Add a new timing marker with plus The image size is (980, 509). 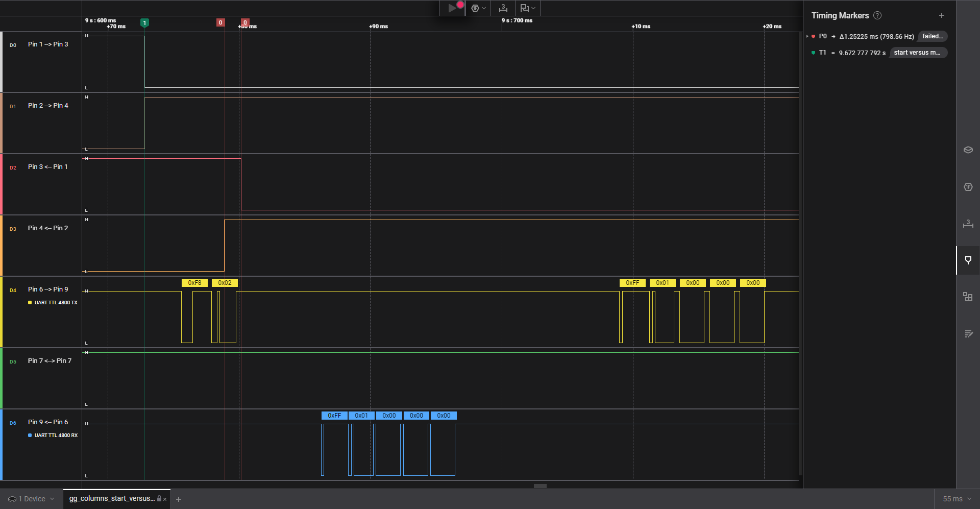pos(942,16)
